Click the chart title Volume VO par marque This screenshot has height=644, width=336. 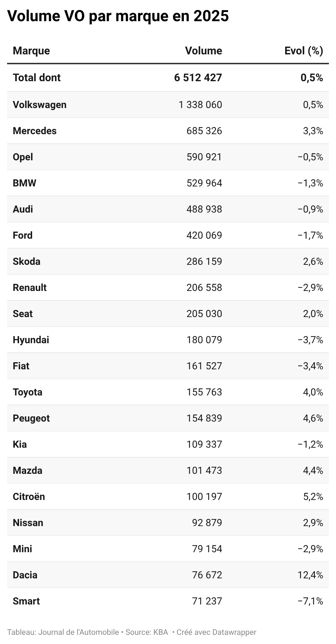click(118, 16)
